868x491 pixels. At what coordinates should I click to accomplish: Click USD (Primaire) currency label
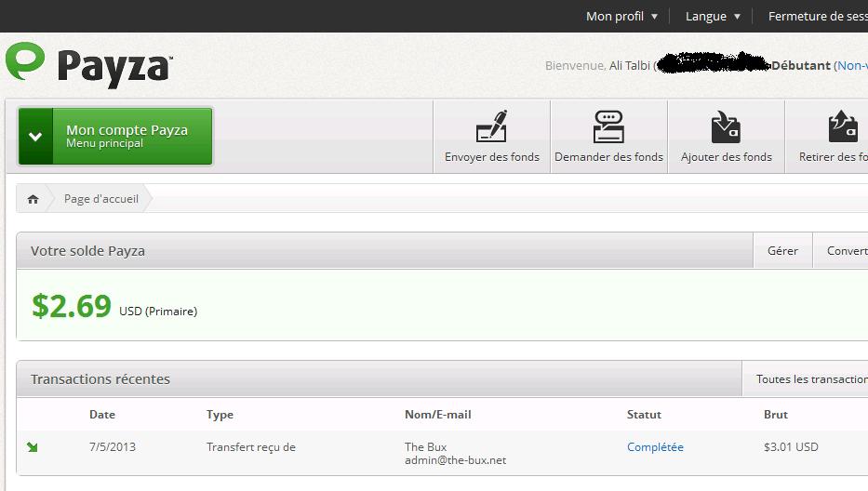click(158, 312)
